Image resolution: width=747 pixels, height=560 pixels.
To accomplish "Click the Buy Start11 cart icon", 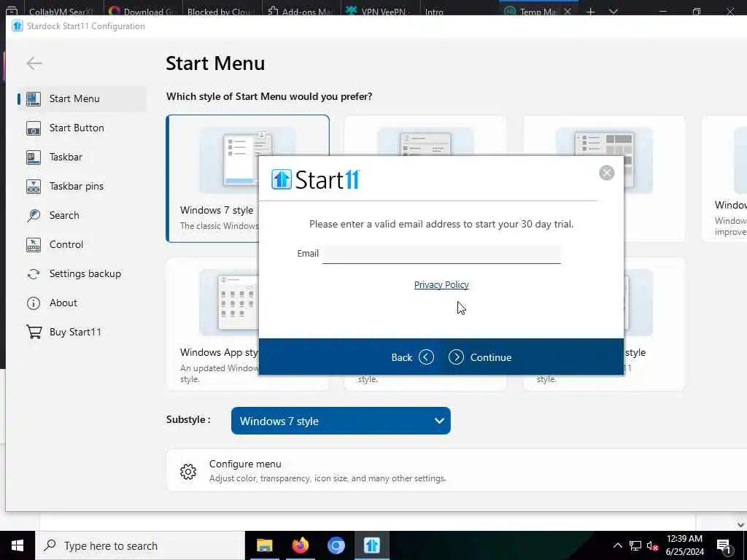I will [x=34, y=332].
